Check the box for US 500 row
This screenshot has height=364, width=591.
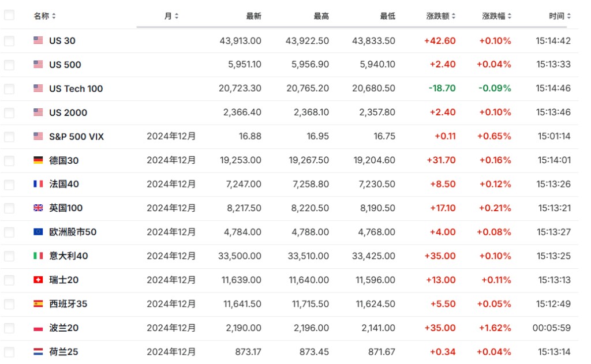(x=9, y=65)
